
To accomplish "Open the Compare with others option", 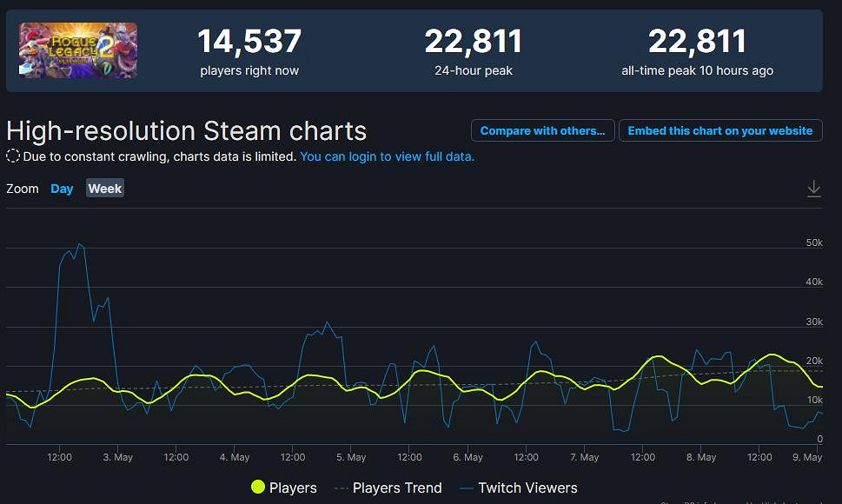I will click(542, 130).
